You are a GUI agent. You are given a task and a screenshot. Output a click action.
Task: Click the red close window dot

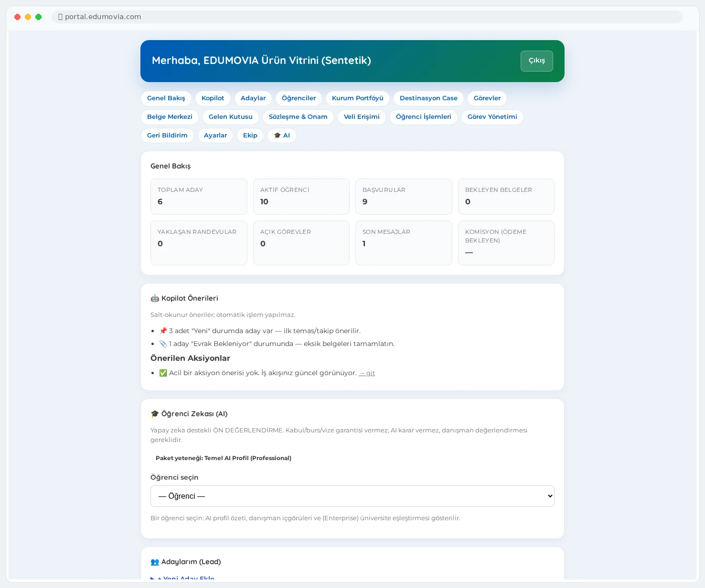point(17,17)
